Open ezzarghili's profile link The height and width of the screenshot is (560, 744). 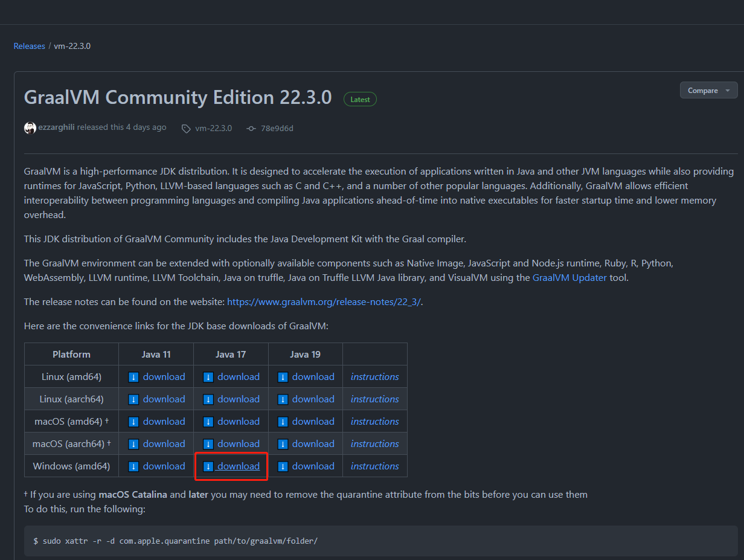point(57,127)
